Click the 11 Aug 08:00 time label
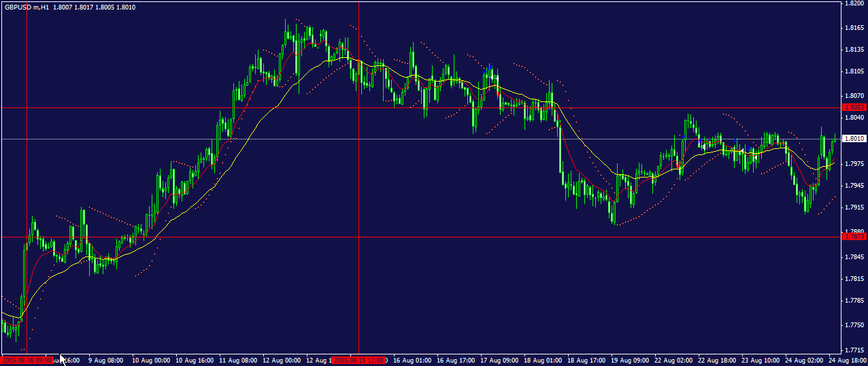This screenshot has width=868, height=366. click(238, 359)
